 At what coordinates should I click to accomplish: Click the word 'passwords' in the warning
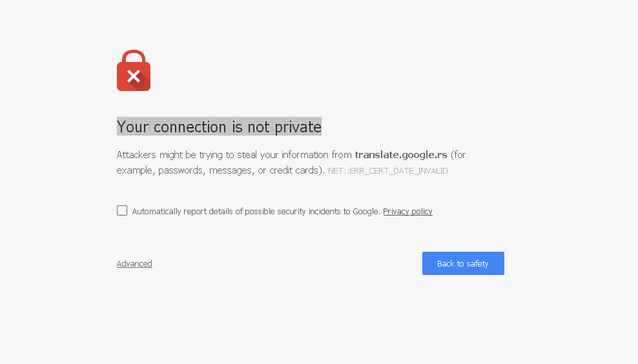pyautogui.click(x=181, y=170)
